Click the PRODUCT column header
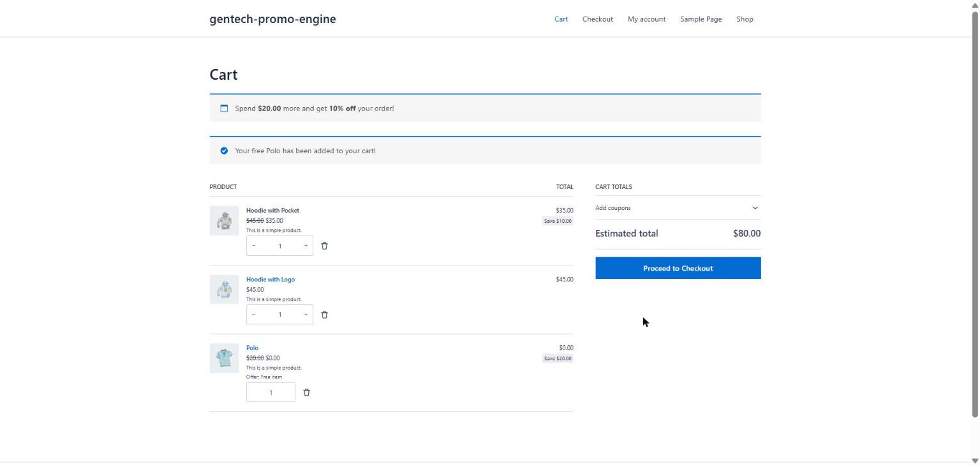Viewport: 980px width, 466px height. click(223, 187)
